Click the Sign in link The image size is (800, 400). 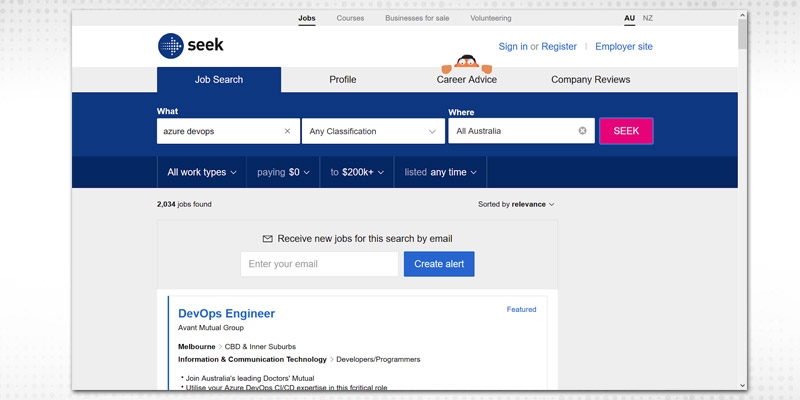[x=512, y=46]
